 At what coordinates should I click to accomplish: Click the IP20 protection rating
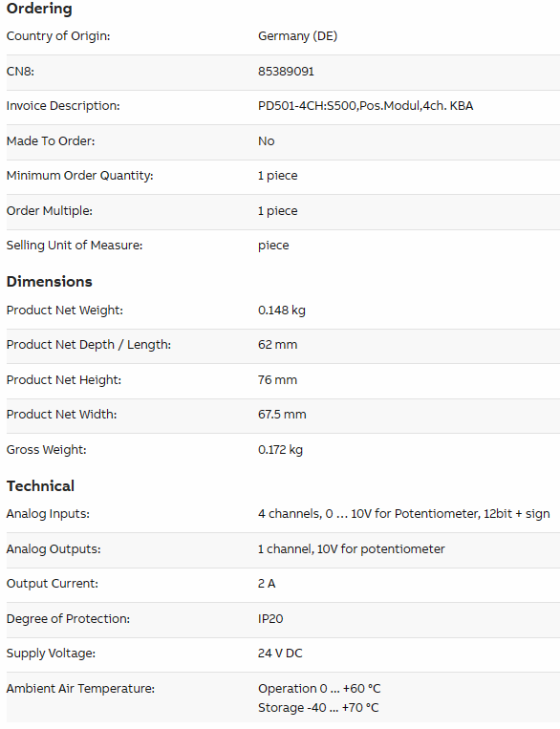click(270, 619)
